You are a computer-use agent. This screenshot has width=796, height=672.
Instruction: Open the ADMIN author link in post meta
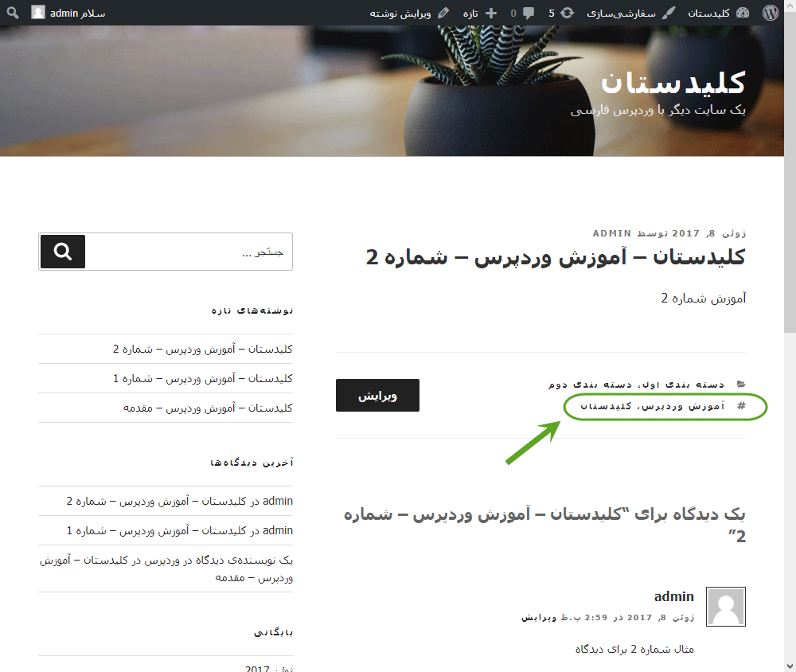tap(611, 233)
